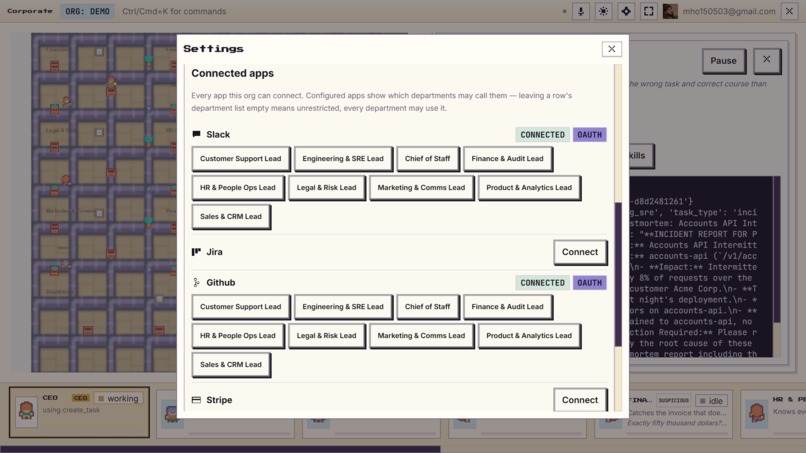
Task: Click the HR agent avatar icon
Action: point(756,412)
